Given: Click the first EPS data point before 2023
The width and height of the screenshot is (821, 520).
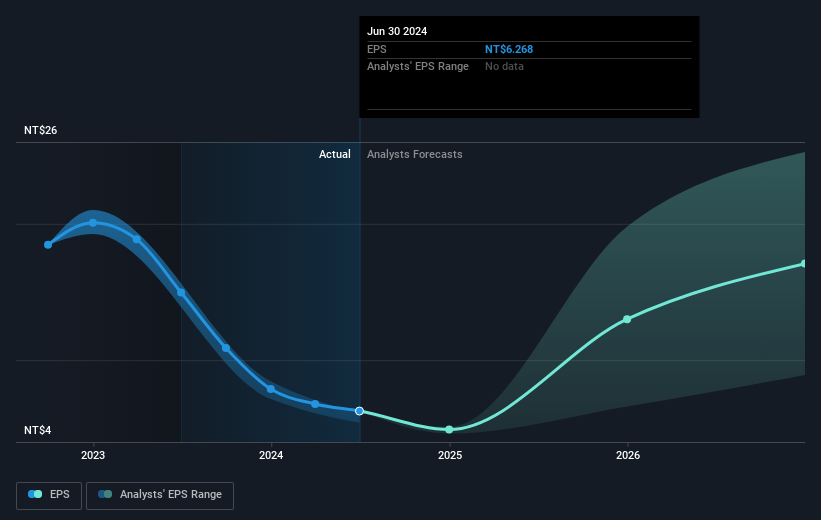Looking at the screenshot, I should [48, 245].
